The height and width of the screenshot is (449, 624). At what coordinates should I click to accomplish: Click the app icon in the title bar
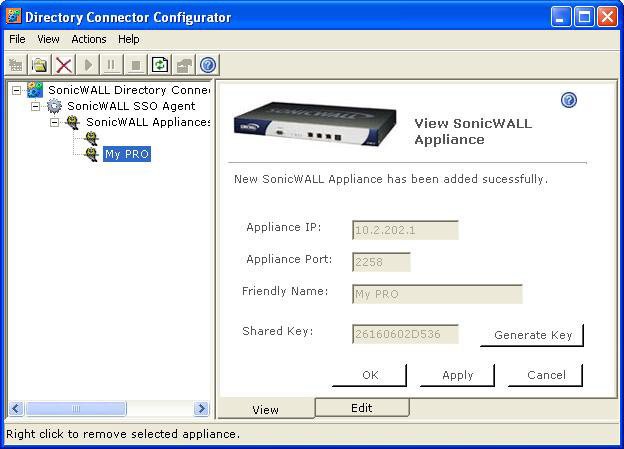click(x=14, y=17)
